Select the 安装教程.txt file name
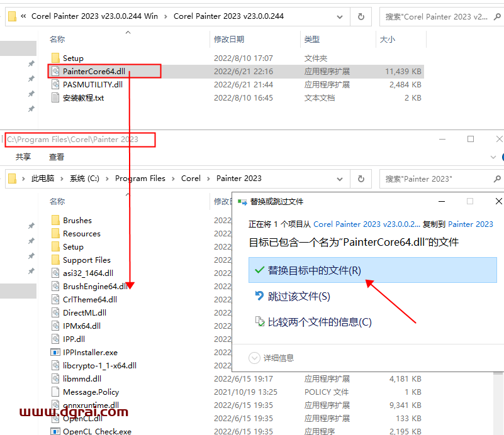This screenshot has height=435, width=504. (x=83, y=97)
